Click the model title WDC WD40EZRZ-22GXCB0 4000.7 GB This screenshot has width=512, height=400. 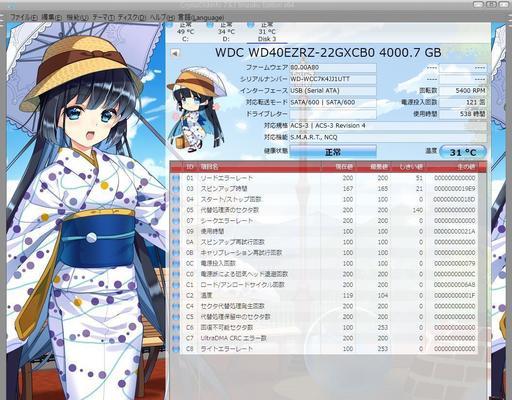tap(328, 52)
